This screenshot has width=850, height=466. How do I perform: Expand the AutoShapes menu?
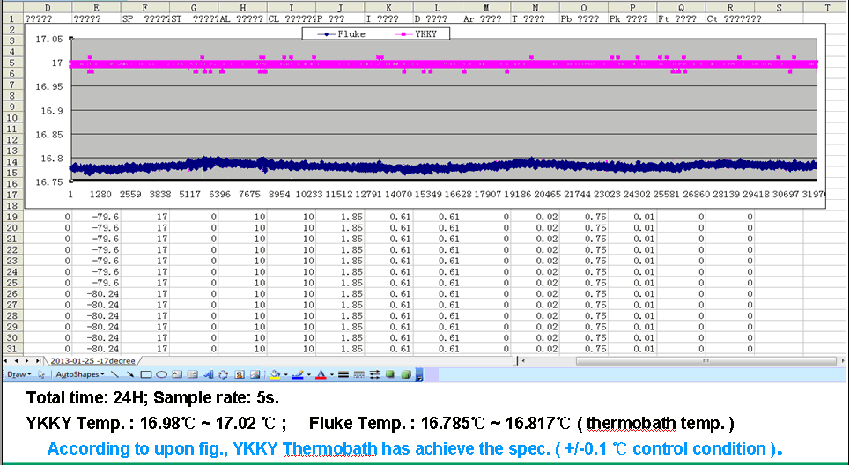point(79,374)
